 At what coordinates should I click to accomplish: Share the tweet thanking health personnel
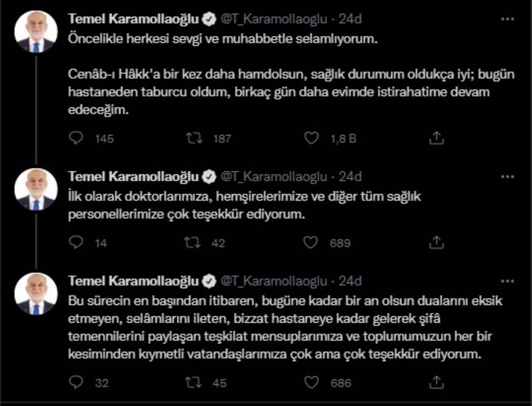coord(437,242)
